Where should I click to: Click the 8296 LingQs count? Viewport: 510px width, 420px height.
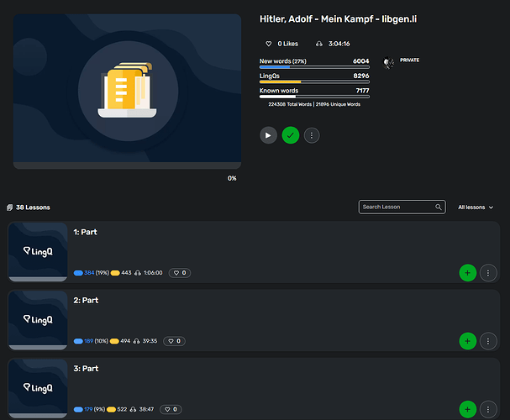tap(361, 76)
